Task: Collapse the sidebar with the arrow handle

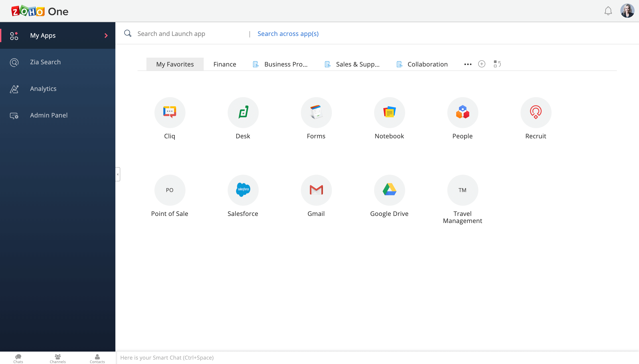Action: (x=117, y=174)
